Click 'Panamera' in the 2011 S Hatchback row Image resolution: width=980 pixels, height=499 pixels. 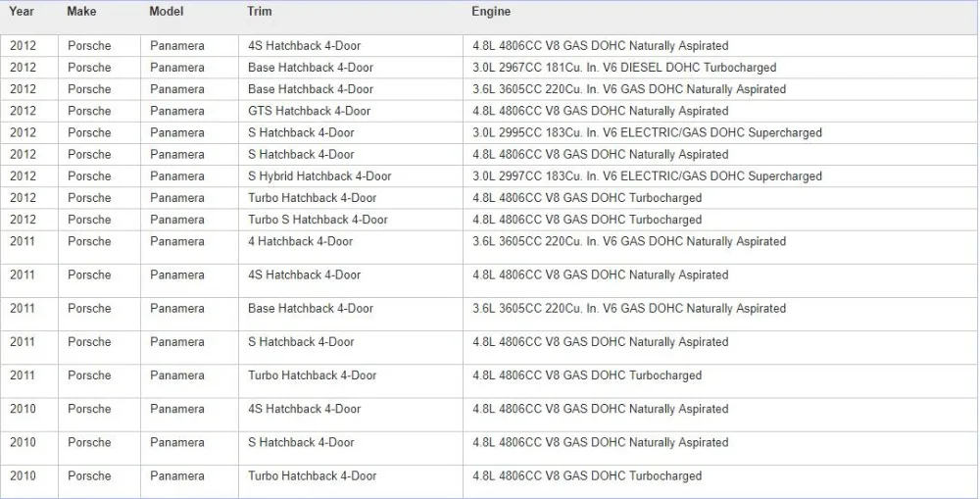[x=177, y=342]
